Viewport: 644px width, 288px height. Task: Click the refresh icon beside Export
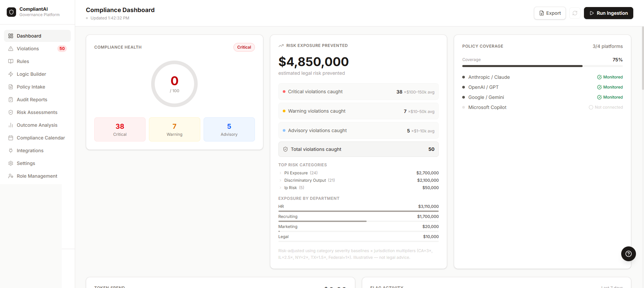[575, 13]
